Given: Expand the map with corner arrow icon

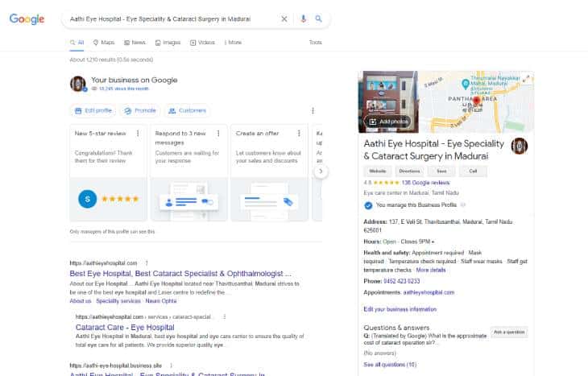Looking at the screenshot, I should (x=526, y=79).
